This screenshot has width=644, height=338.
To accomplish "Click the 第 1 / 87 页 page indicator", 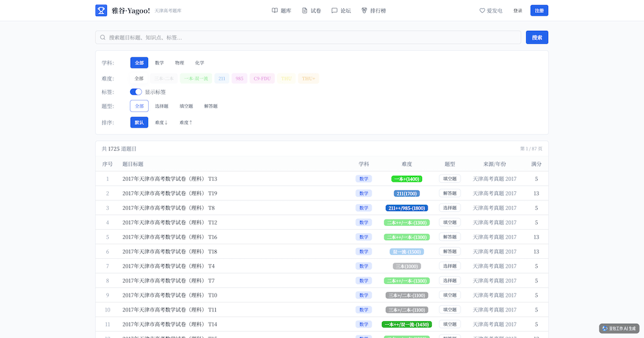I will pyautogui.click(x=531, y=149).
